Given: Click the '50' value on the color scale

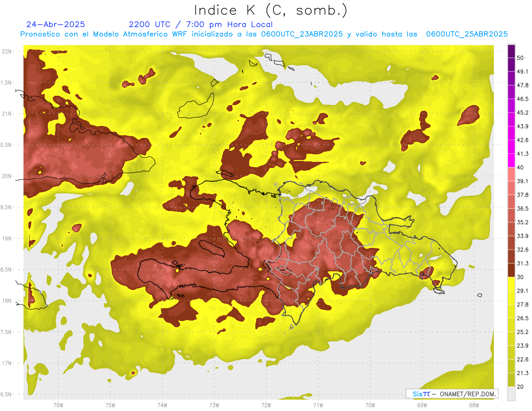Looking at the screenshot, I should [x=521, y=58].
